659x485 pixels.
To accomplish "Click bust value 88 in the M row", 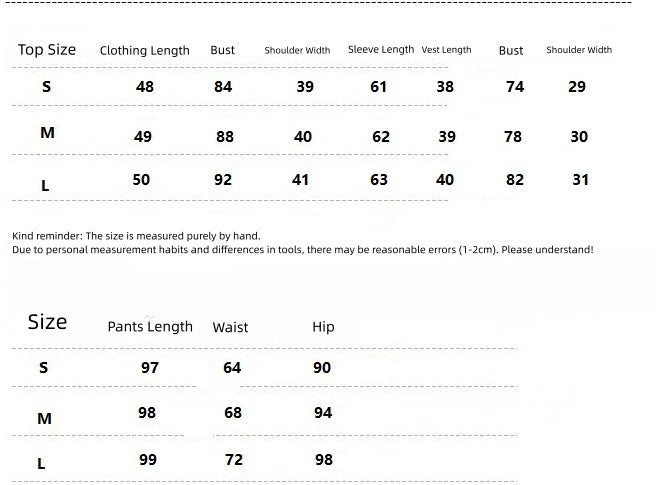I will [223, 137].
